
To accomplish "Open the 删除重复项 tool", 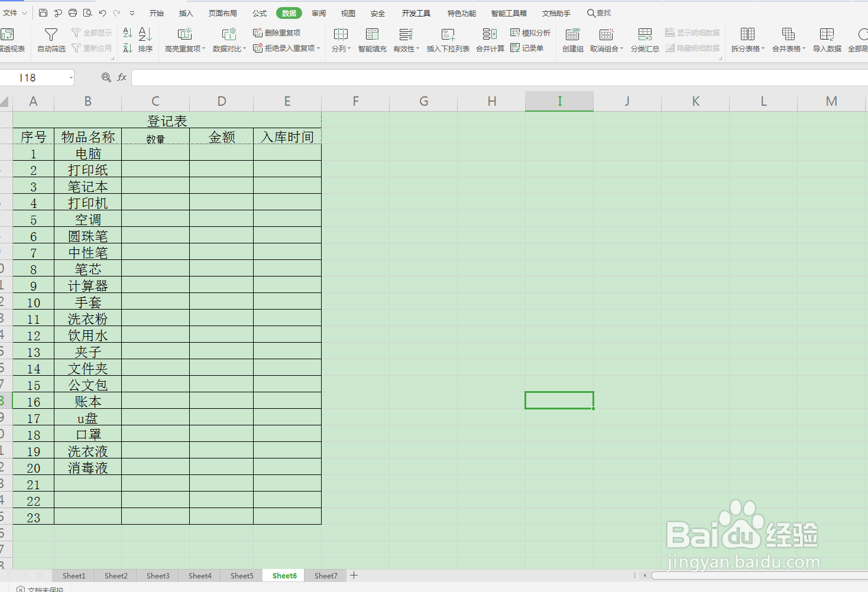I will click(277, 32).
